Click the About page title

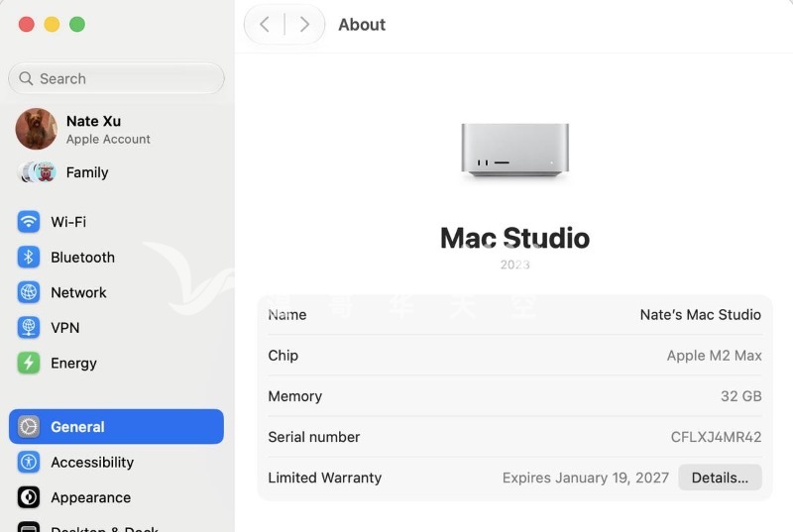click(362, 24)
